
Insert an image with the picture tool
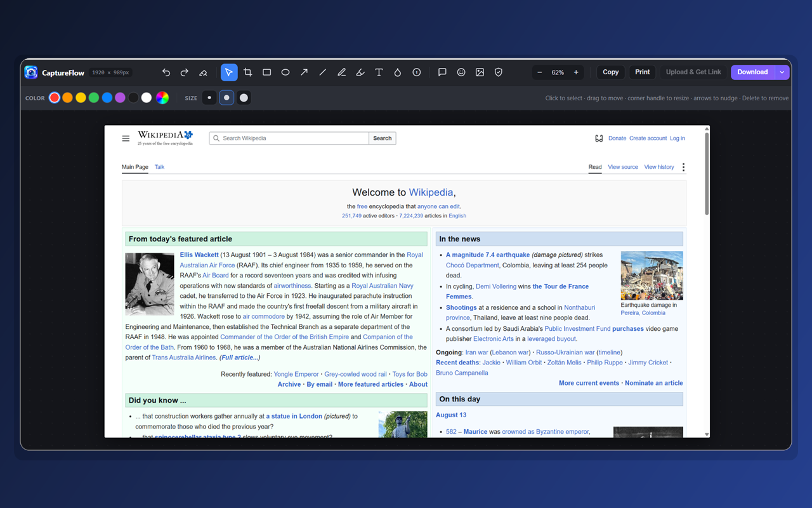(480, 72)
